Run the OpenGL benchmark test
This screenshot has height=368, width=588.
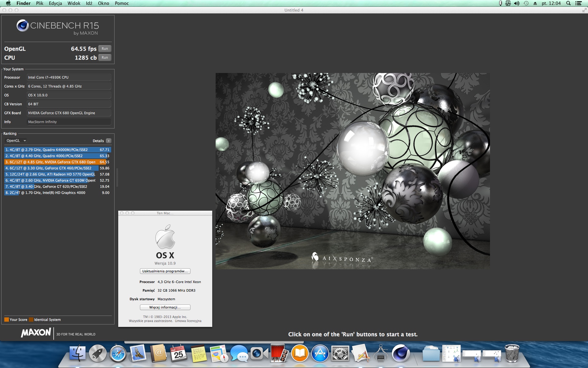click(x=105, y=49)
